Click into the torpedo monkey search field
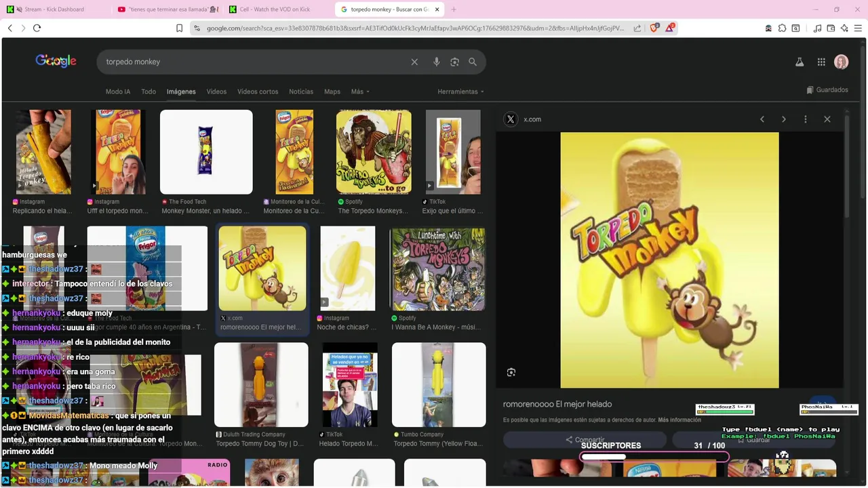868x488 pixels. coord(254,62)
